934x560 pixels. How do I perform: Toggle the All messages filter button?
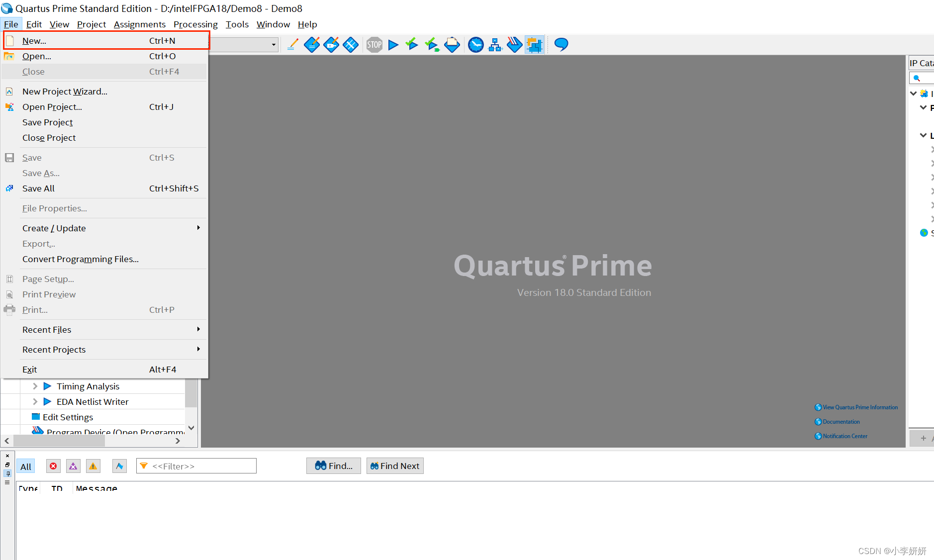pos(26,466)
